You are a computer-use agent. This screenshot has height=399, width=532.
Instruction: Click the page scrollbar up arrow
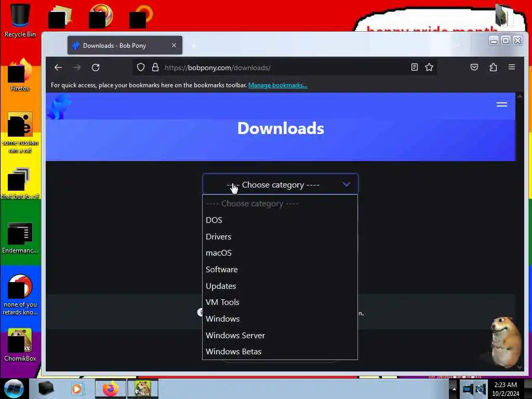click(520, 97)
